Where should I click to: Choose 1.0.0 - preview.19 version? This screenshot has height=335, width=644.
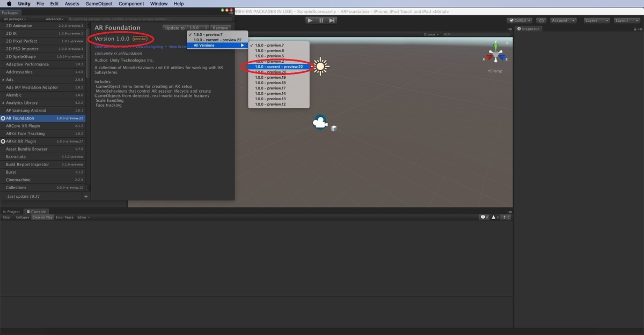click(279, 77)
